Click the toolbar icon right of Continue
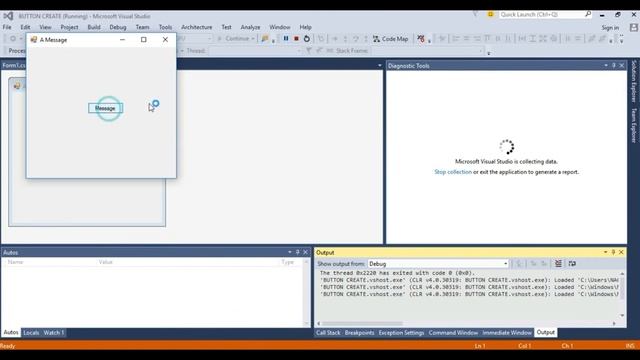The height and width of the screenshot is (360, 640). [x=265, y=38]
